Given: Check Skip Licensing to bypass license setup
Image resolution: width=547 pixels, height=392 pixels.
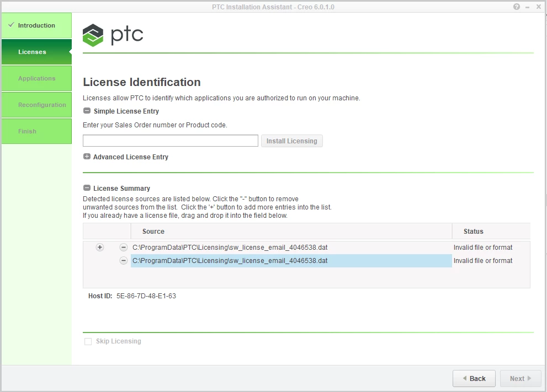Looking at the screenshot, I should pos(88,341).
